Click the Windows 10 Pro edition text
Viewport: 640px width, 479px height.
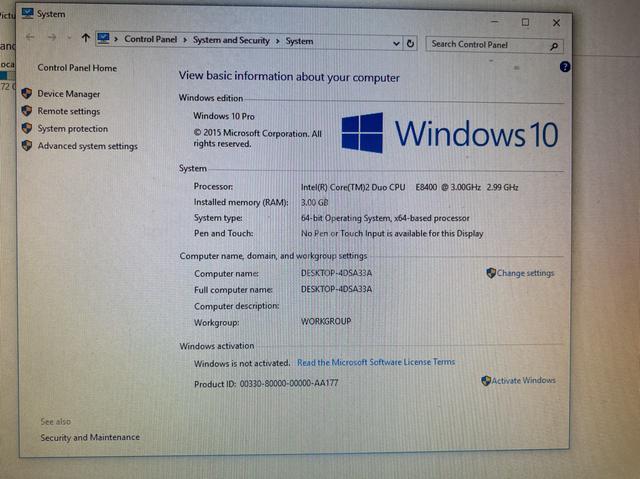pos(224,116)
